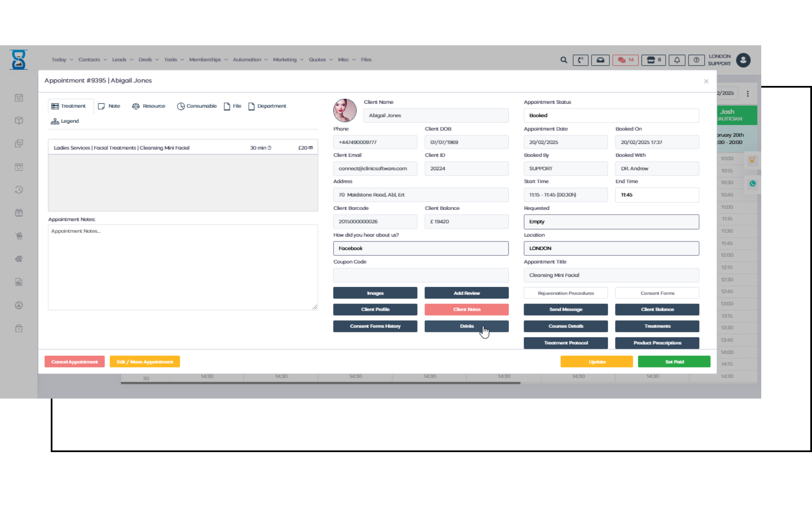The image size is (812, 508).
Task: Click the shopping cart sidebar icon
Action: [x=19, y=236]
